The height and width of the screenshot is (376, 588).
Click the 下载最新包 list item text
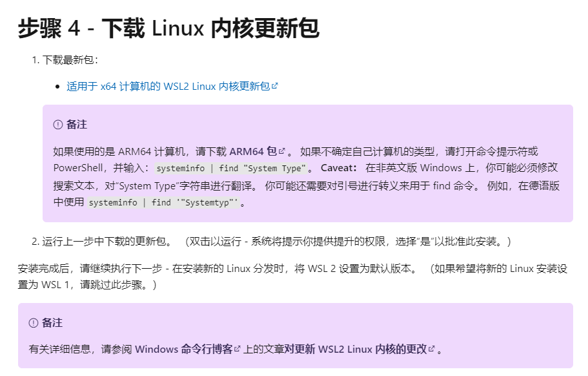coord(70,60)
